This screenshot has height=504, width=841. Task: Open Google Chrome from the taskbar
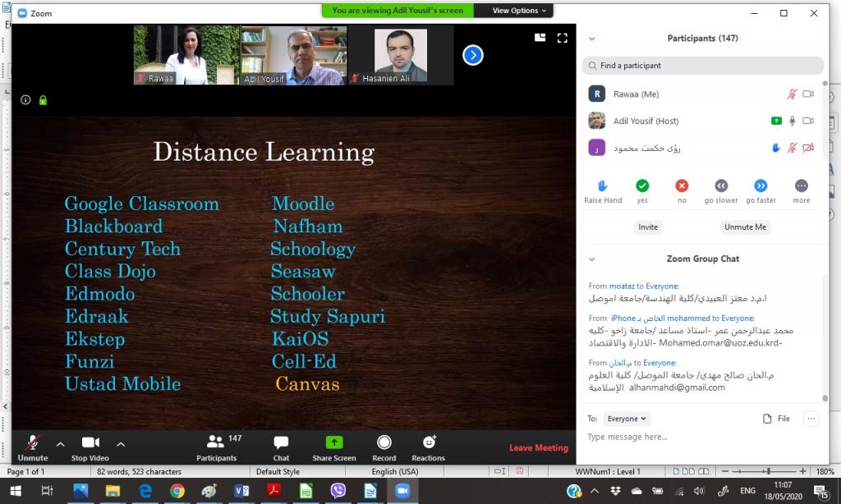pyautogui.click(x=177, y=491)
